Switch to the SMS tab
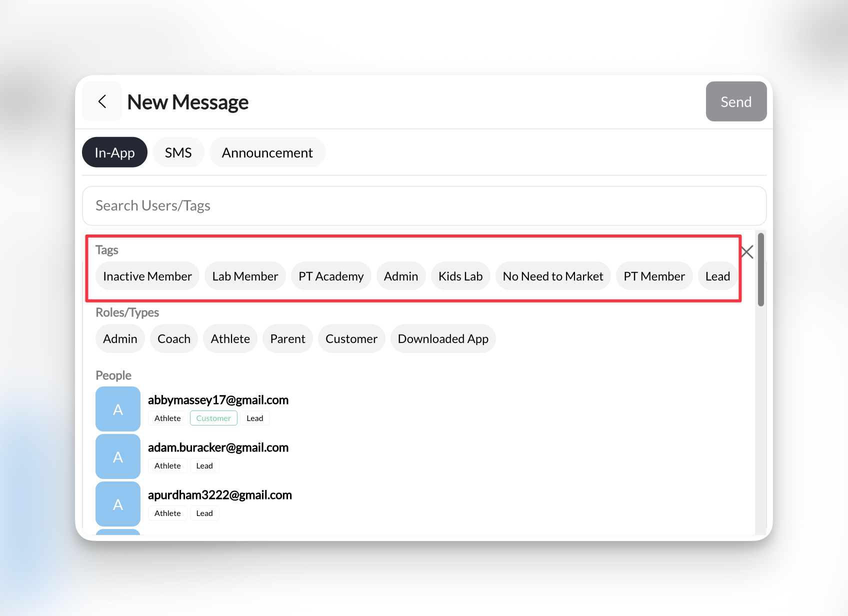This screenshot has width=848, height=616. [178, 152]
